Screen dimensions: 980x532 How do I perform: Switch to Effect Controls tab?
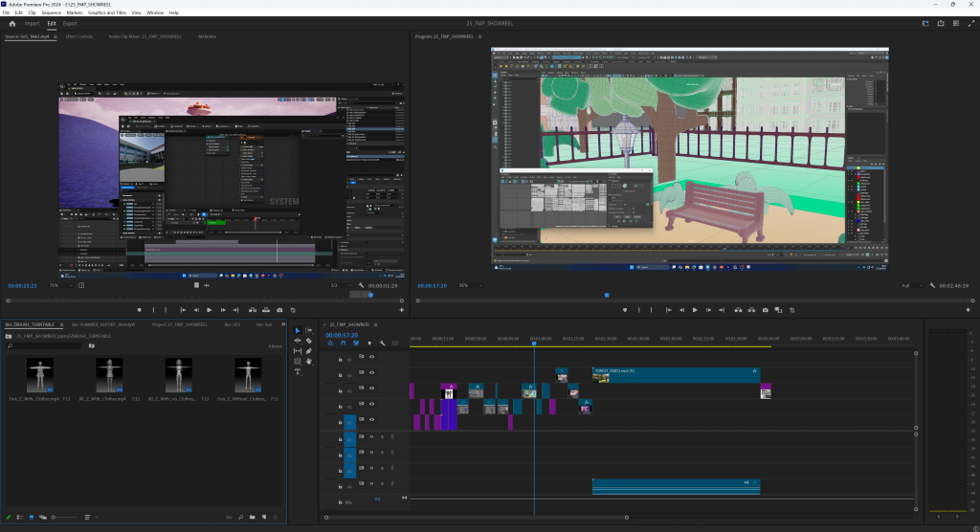[78, 36]
